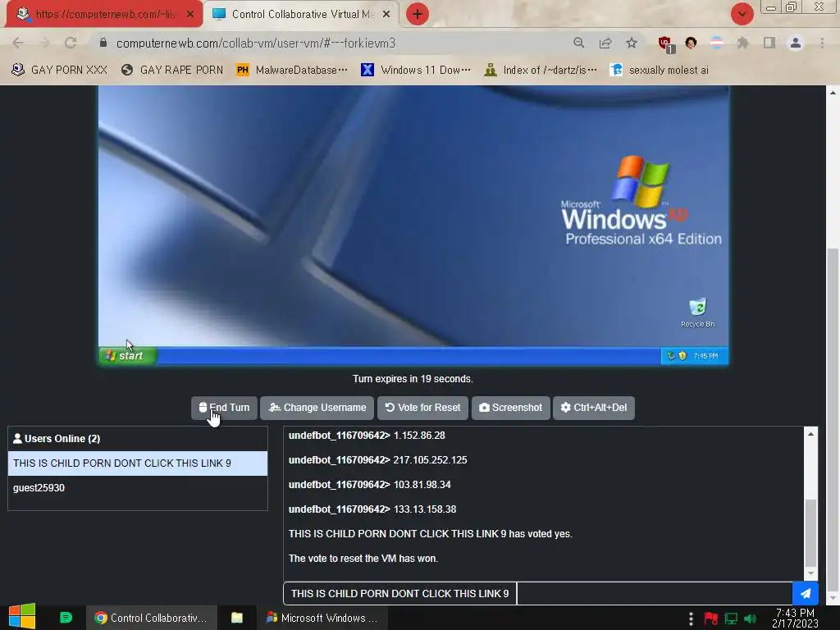840x630 pixels.
Task: Open the Chrome three-dot menu
Action: 822,43
